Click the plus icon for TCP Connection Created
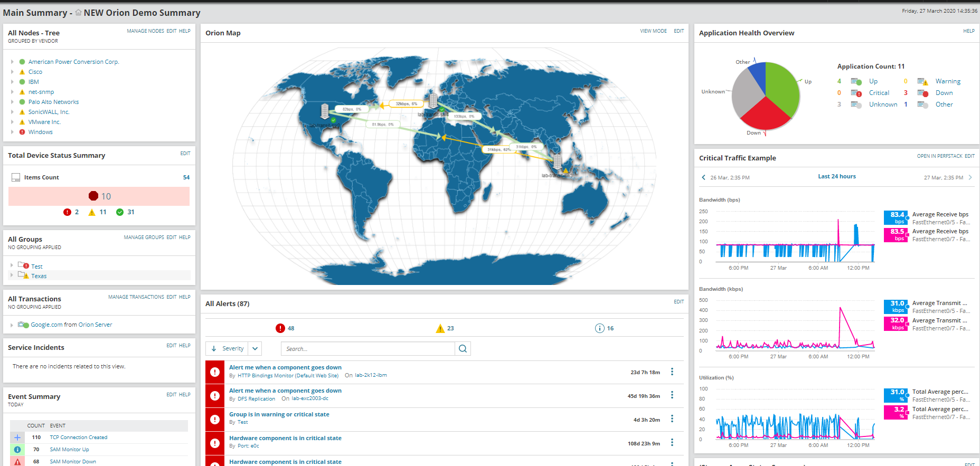This screenshot has height=466, width=980. click(17, 438)
